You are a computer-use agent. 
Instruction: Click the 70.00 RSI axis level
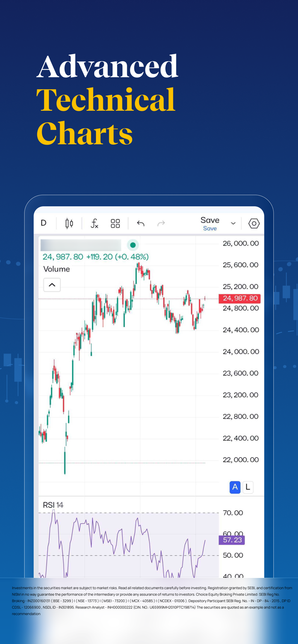pos(233,513)
